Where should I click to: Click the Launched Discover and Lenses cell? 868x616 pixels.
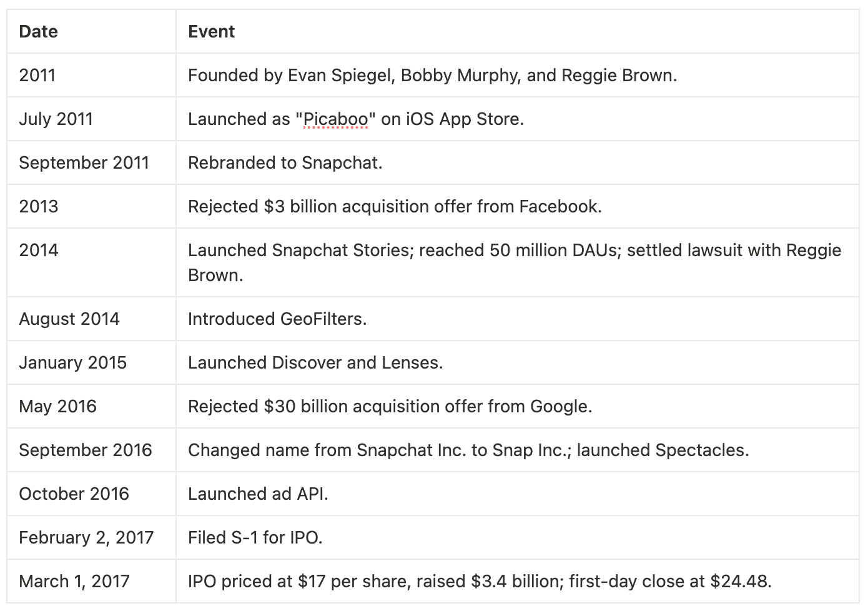pyautogui.click(x=517, y=362)
